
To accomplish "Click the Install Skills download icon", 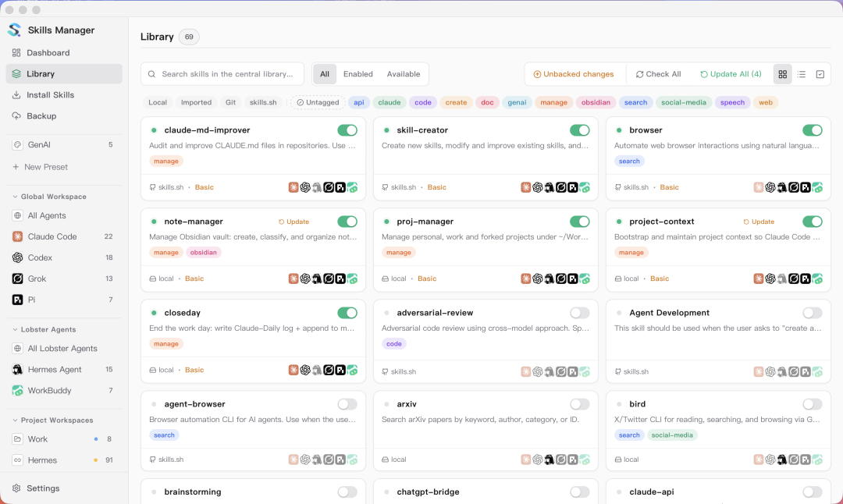I will [x=16, y=94].
